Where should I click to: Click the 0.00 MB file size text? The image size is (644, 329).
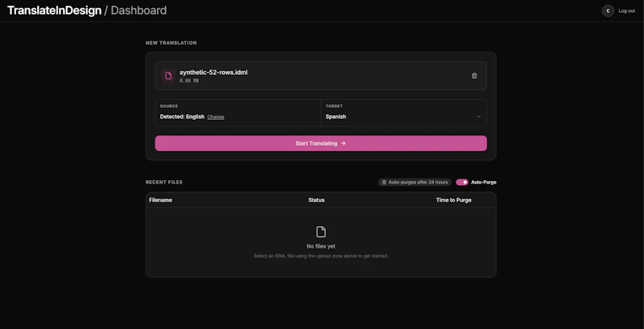coord(189,80)
